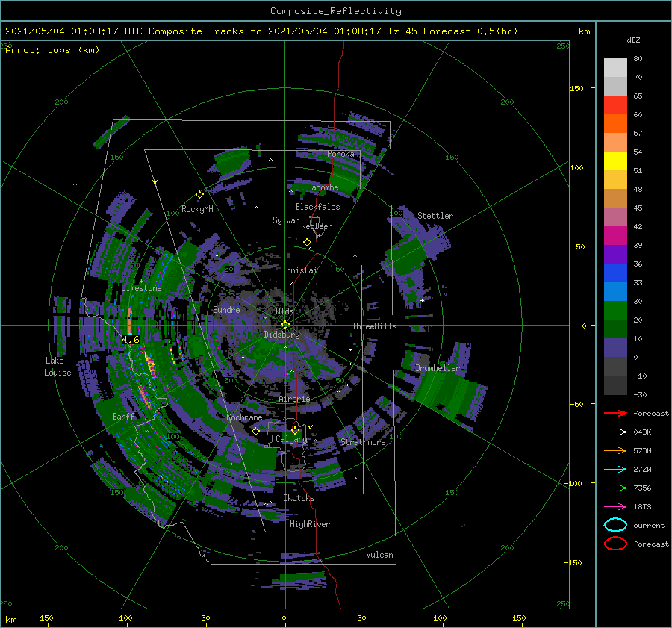Pick the light gray 80 dBZ swatch
The image size is (672, 628).
click(615, 67)
